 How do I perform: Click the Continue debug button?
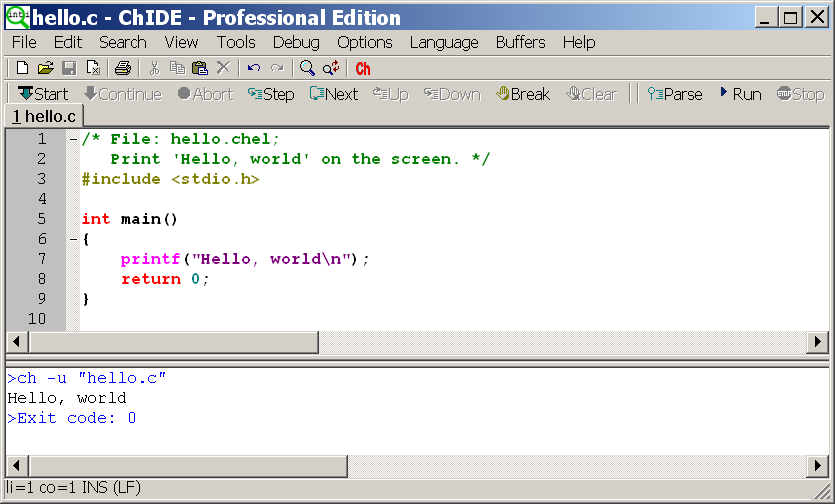[123, 94]
